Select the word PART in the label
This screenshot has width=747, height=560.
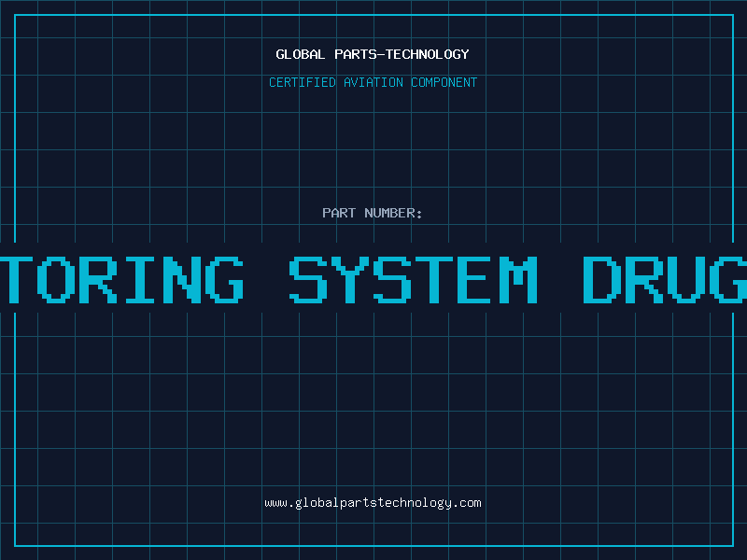339,213
